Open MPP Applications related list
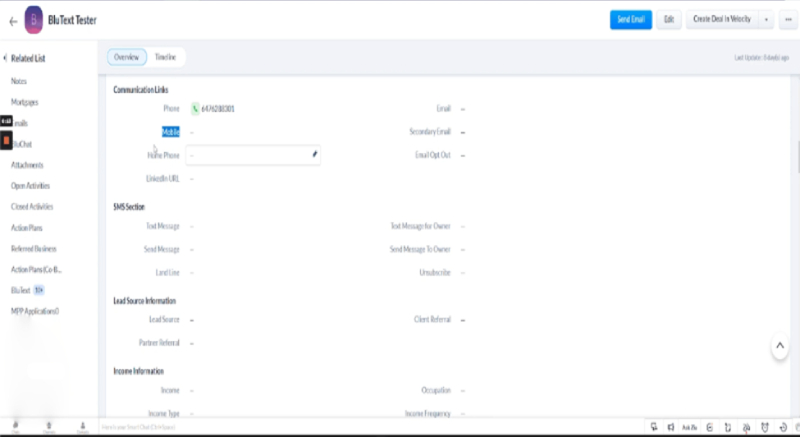The image size is (800, 437). [x=35, y=311]
